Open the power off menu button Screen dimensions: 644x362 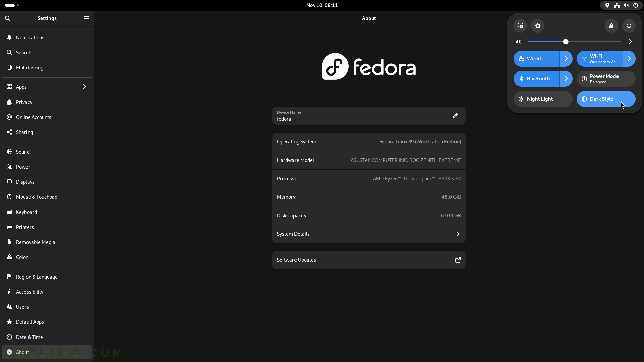click(629, 26)
